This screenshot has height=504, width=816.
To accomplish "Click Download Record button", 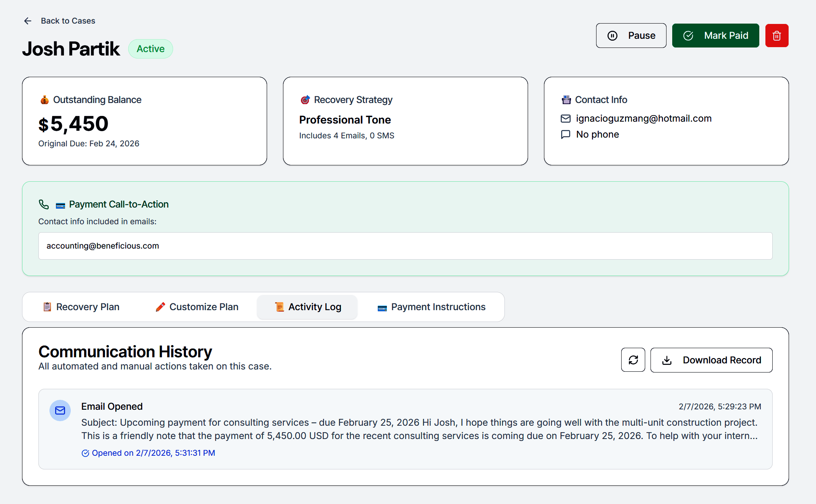I will tap(711, 360).
